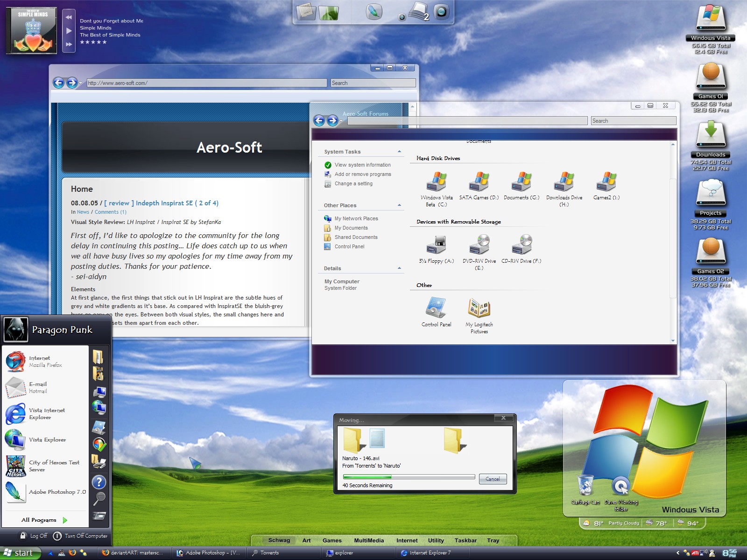Viewport: 747px width, 560px height.
Task: Open the My Logitech Pictures folder
Action: click(479, 316)
